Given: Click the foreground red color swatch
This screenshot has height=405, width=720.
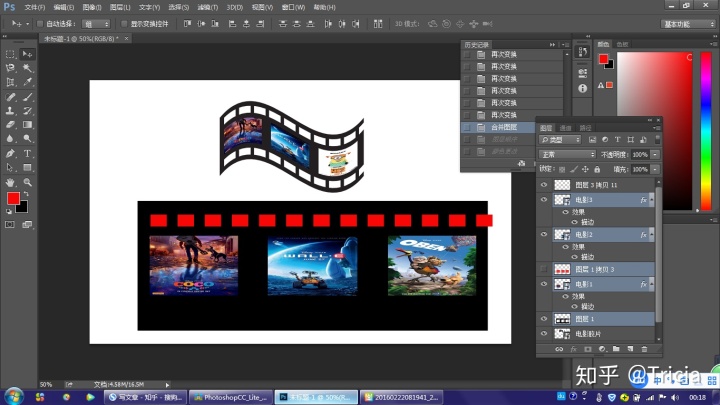Looking at the screenshot, I should [x=13, y=198].
